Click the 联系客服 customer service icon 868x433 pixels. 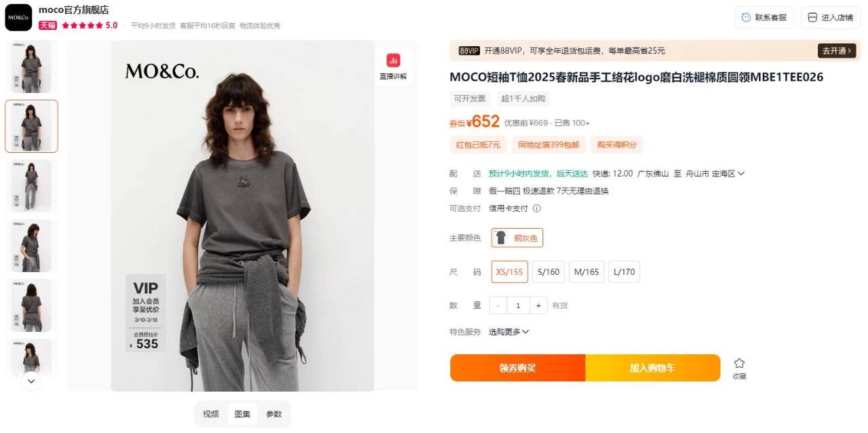click(x=746, y=18)
